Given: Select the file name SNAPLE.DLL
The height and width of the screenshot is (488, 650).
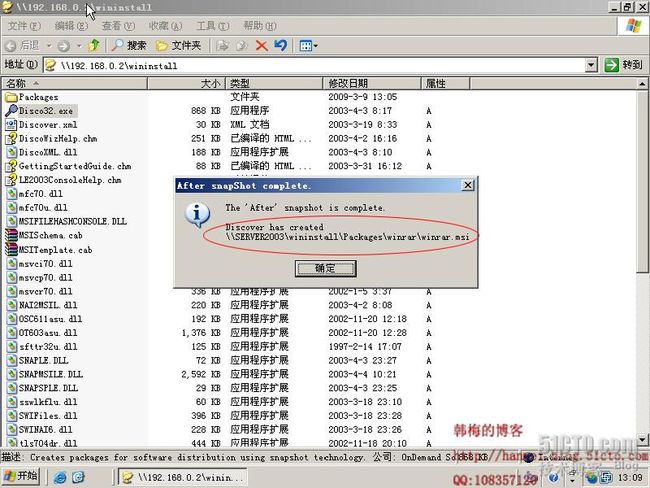Looking at the screenshot, I should [x=44, y=360].
